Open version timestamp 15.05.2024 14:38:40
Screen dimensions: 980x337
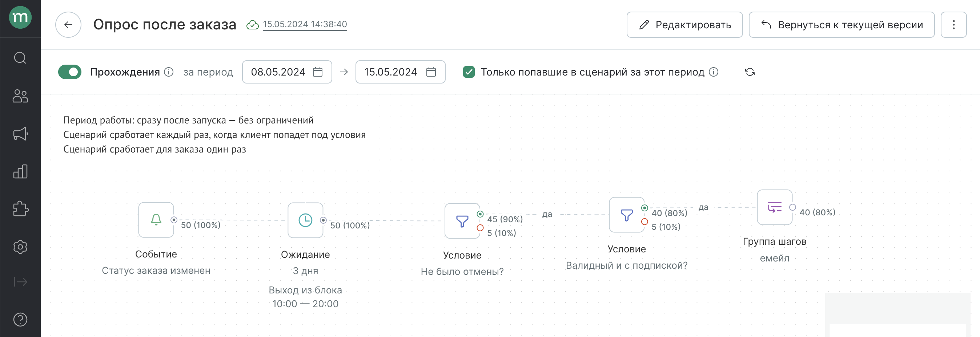[305, 24]
